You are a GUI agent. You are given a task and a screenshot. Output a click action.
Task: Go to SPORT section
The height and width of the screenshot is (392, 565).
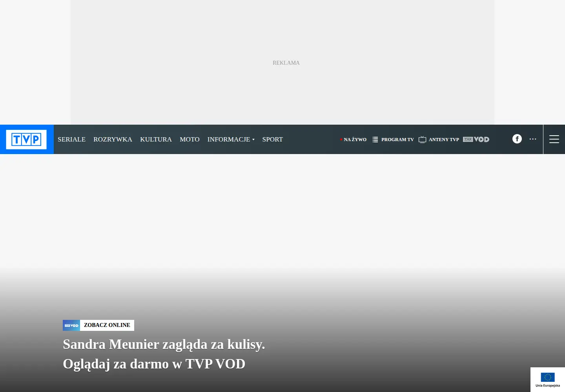pos(272,139)
